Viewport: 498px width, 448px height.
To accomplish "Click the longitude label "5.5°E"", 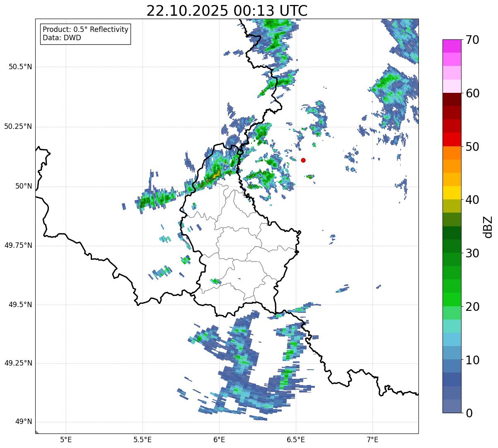I will pos(143,440).
